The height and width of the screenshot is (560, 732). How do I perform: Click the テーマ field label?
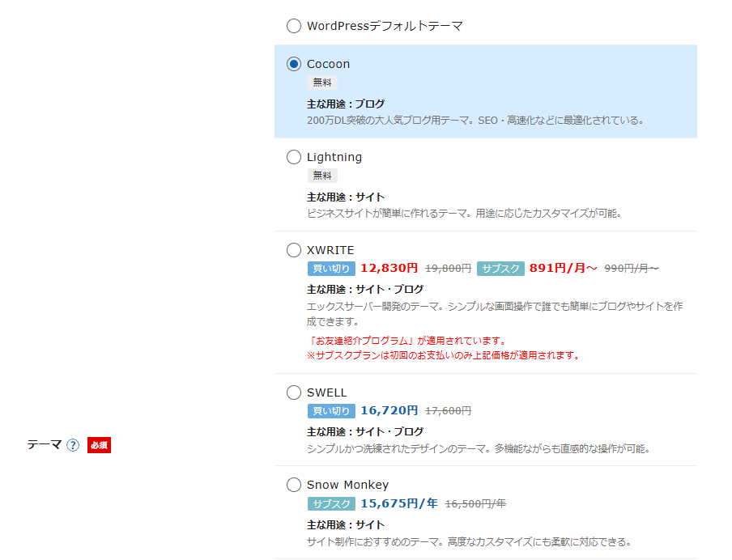pos(45,445)
